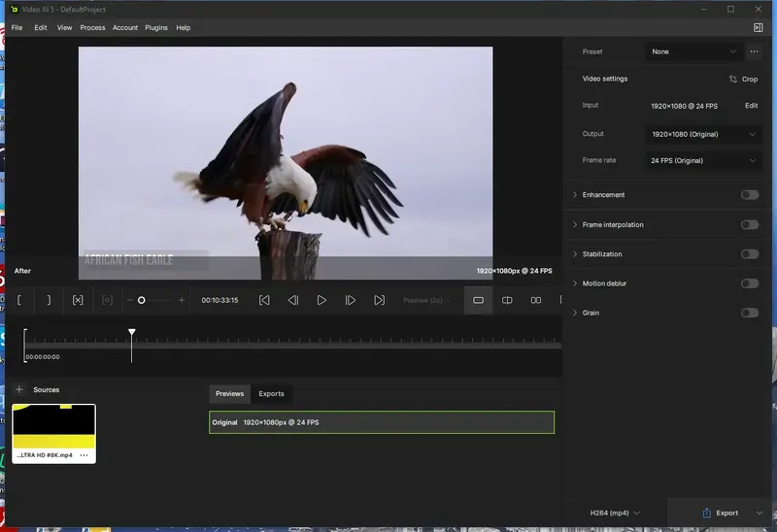Set trim start bracket marker
The image size is (777, 532).
pyautogui.click(x=19, y=301)
